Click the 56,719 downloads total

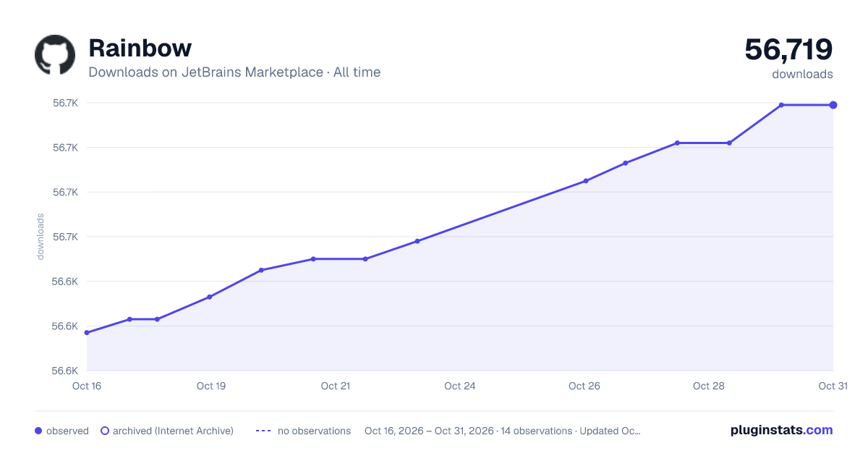[x=788, y=49]
